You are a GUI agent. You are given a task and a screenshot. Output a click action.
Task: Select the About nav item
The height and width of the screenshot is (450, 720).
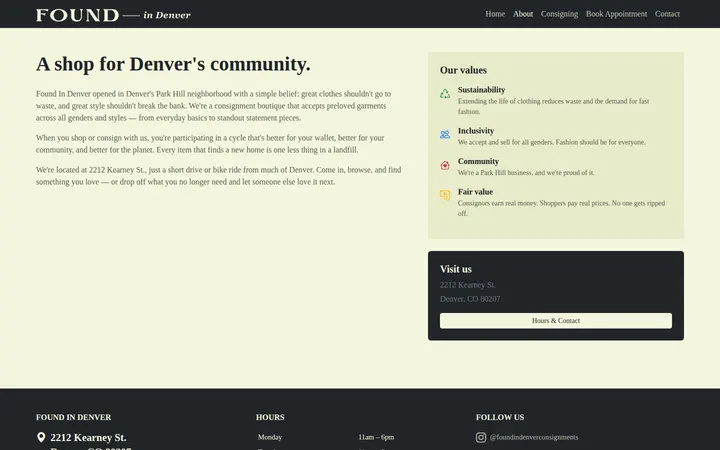pos(523,14)
